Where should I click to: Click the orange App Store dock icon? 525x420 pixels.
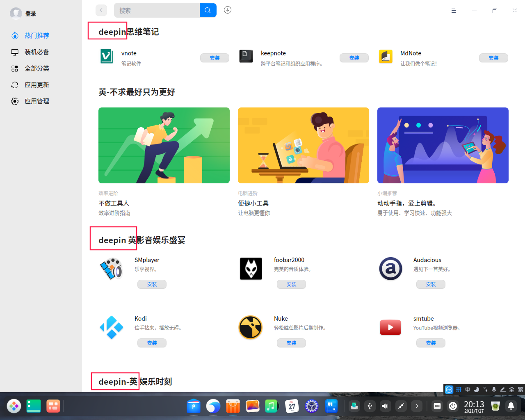click(233, 406)
